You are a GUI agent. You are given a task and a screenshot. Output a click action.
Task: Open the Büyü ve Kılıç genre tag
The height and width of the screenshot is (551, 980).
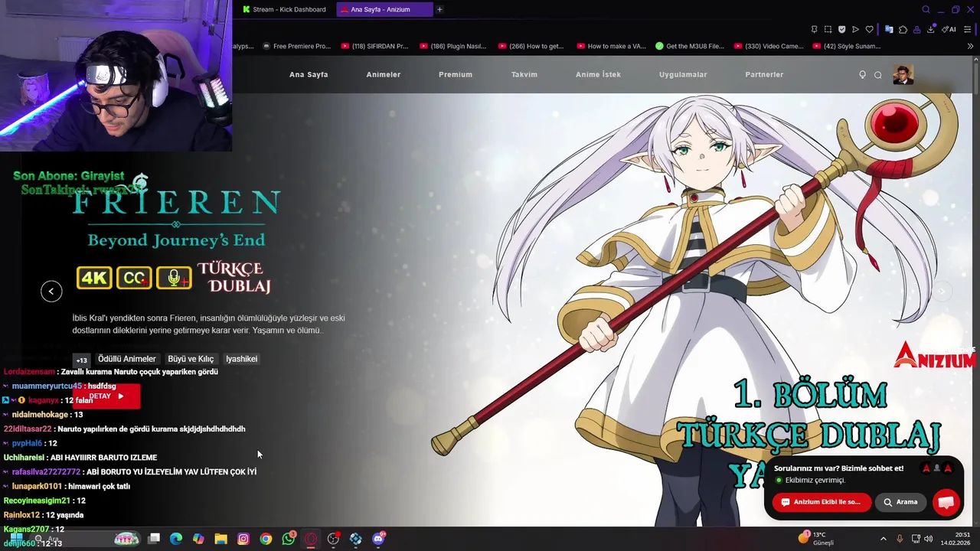point(191,359)
